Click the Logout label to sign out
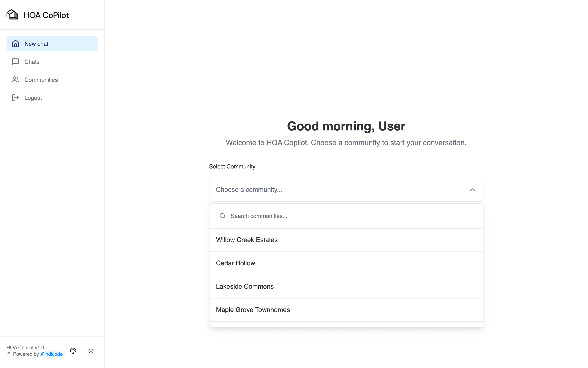The width and height of the screenshot is (588, 368). point(33,98)
